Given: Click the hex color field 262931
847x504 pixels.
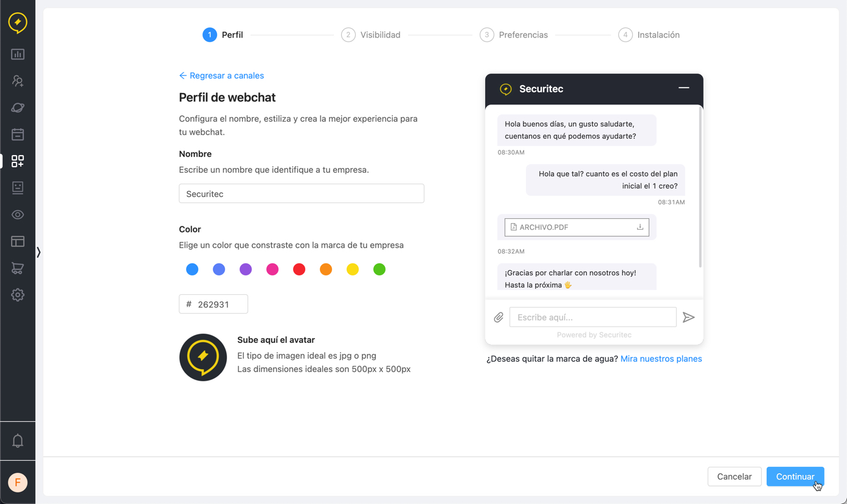Looking at the screenshot, I should pyautogui.click(x=213, y=304).
